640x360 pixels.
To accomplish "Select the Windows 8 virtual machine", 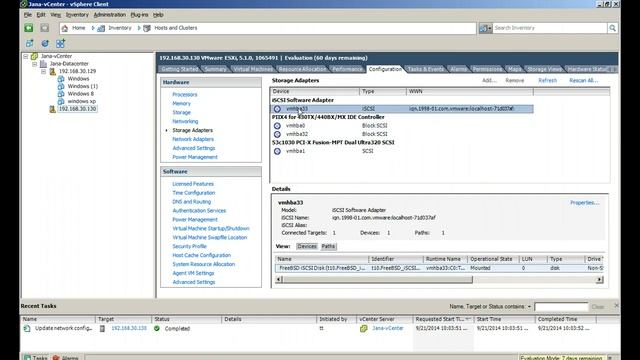I will point(80,94).
